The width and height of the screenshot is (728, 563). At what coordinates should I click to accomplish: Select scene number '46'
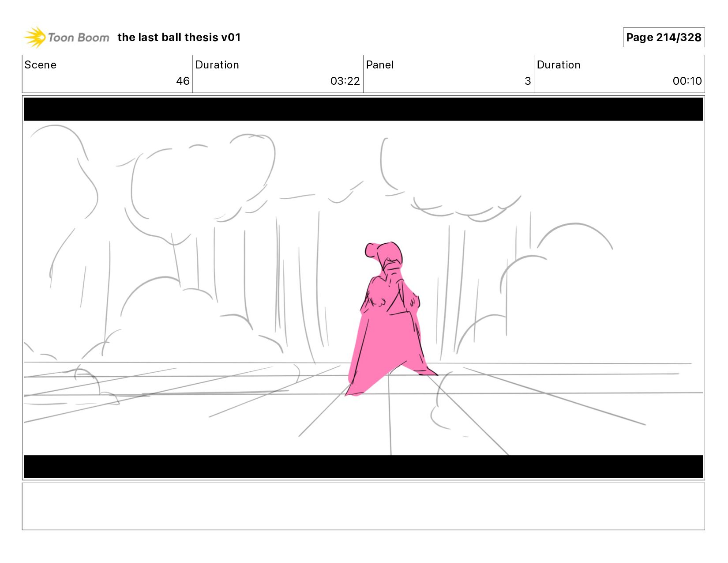[183, 81]
